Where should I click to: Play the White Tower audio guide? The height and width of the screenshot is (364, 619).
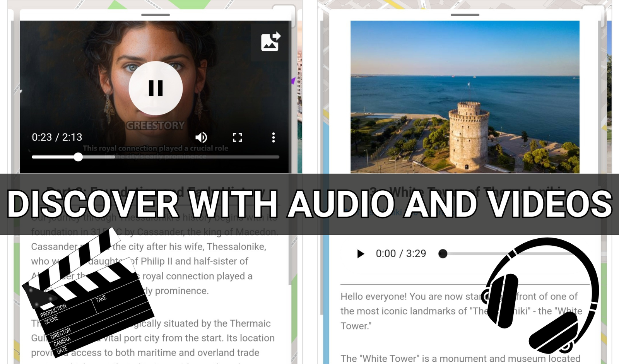coord(361,254)
